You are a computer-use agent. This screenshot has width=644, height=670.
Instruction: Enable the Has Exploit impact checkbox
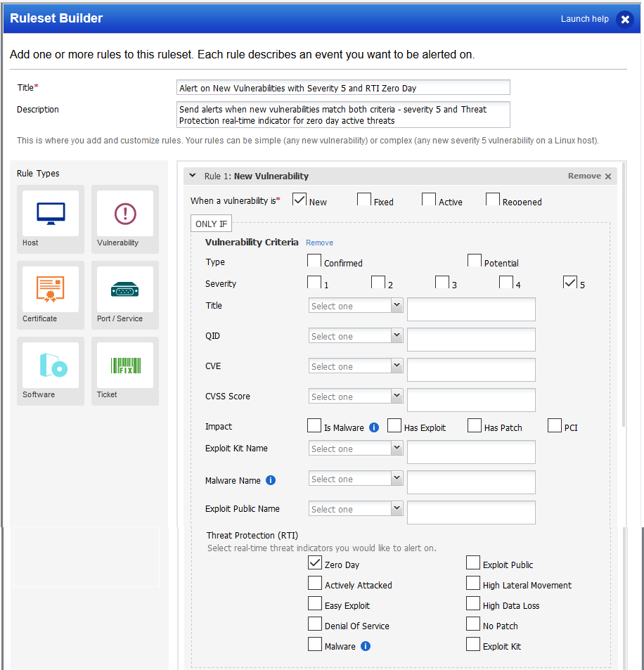(394, 425)
